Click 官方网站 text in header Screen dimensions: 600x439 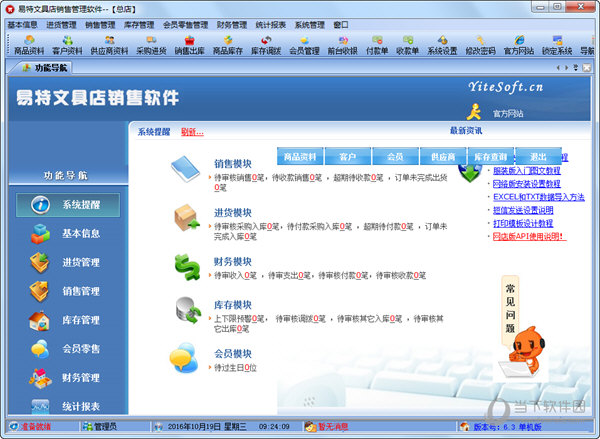[508, 114]
